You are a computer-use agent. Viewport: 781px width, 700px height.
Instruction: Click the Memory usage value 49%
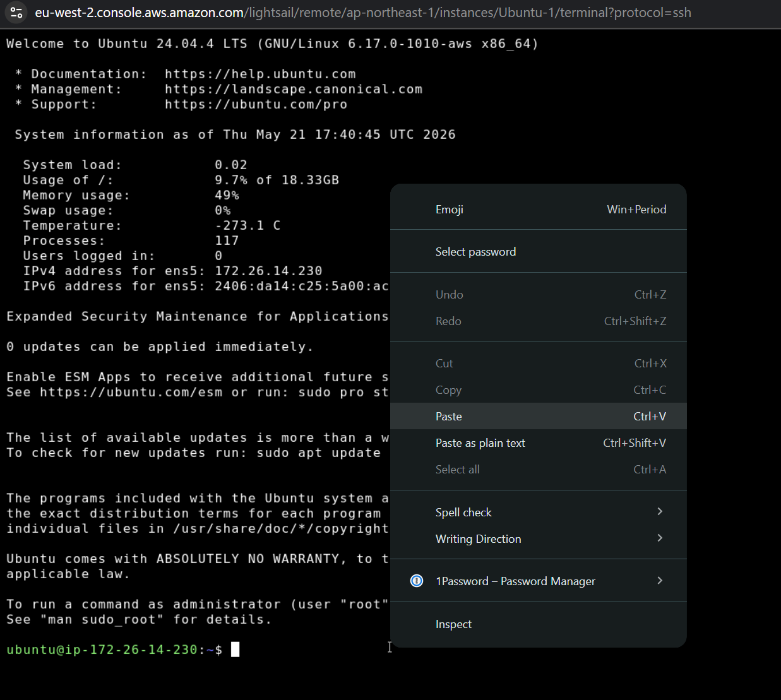[227, 195]
